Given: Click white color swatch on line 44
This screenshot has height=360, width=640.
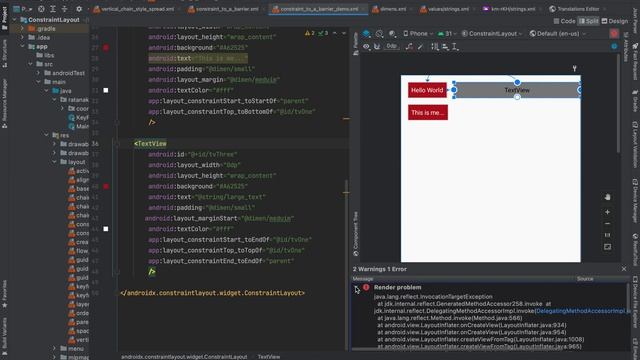Looking at the screenshot, I should (106, 229).
